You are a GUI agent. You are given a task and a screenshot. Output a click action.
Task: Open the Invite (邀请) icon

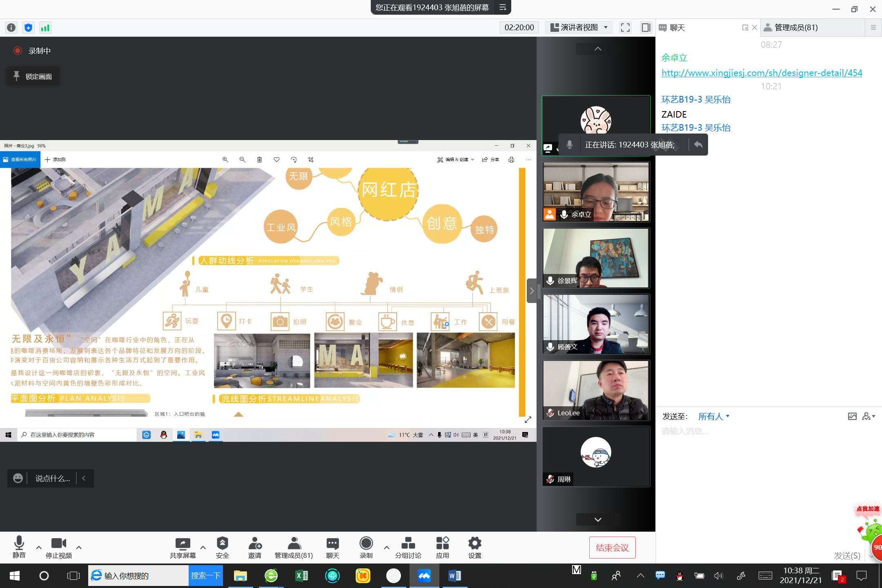click(254, 547)
